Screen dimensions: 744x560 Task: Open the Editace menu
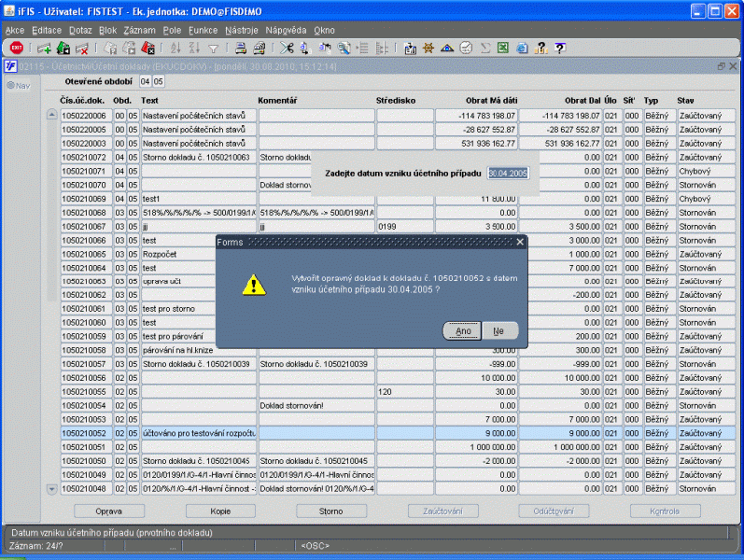tap(47, 31)
